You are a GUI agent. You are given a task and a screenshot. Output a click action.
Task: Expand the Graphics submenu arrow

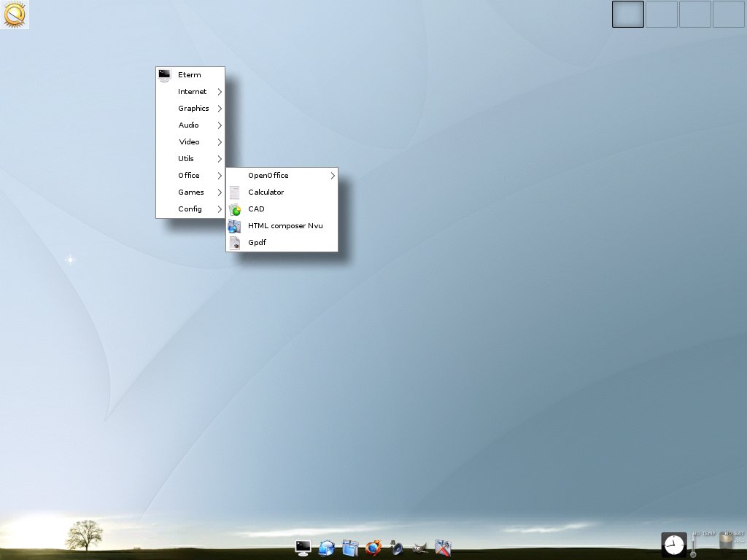220,109
